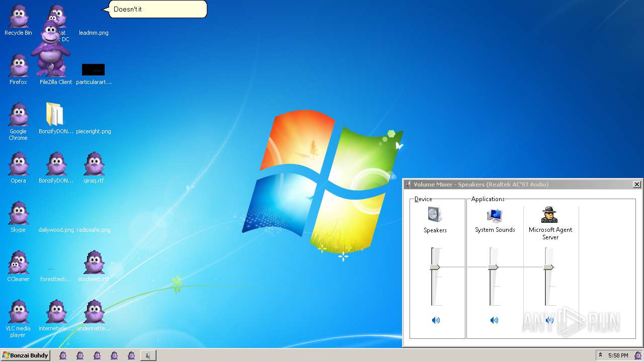Viewport: 644px width, 362px height.
Task: Select the stocloweb.rtf document
Action: pyautogui.click(x=94, y=267)
